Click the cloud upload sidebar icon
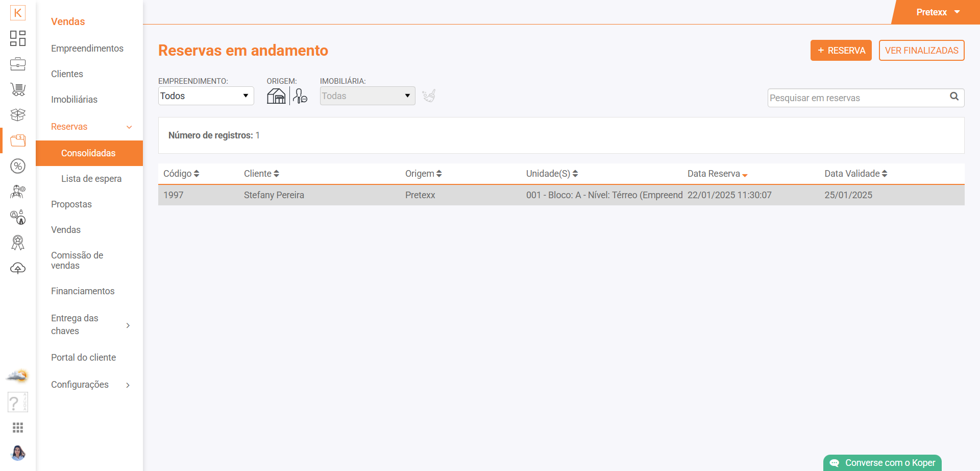Screen dimensions: 980x471 tap(18, 268)
